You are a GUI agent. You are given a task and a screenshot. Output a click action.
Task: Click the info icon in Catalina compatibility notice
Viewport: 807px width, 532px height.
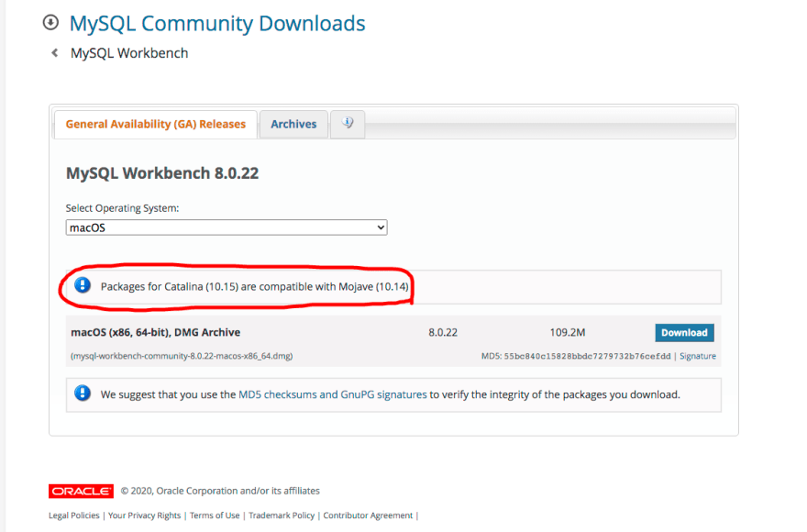click(83, 285)
